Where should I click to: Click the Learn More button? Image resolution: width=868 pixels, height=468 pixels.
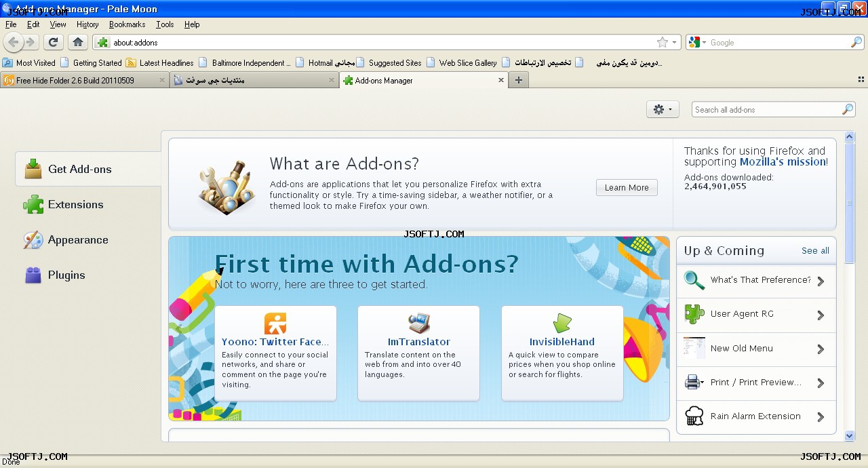coord(627,187)
